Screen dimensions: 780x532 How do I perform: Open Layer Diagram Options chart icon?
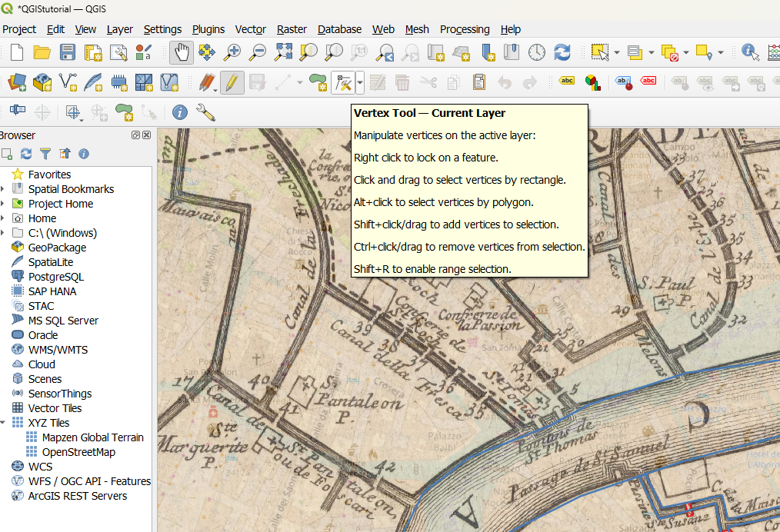click(592, 82)
